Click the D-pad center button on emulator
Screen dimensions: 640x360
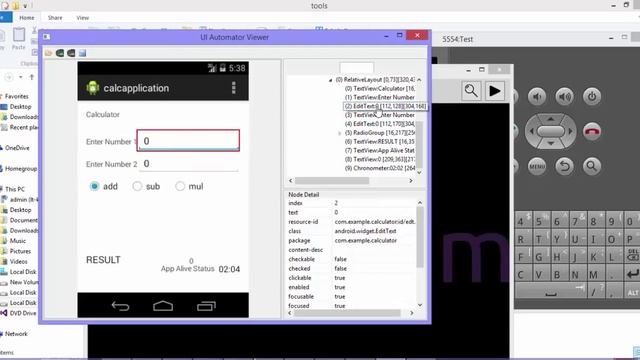[x=551, y=131]
